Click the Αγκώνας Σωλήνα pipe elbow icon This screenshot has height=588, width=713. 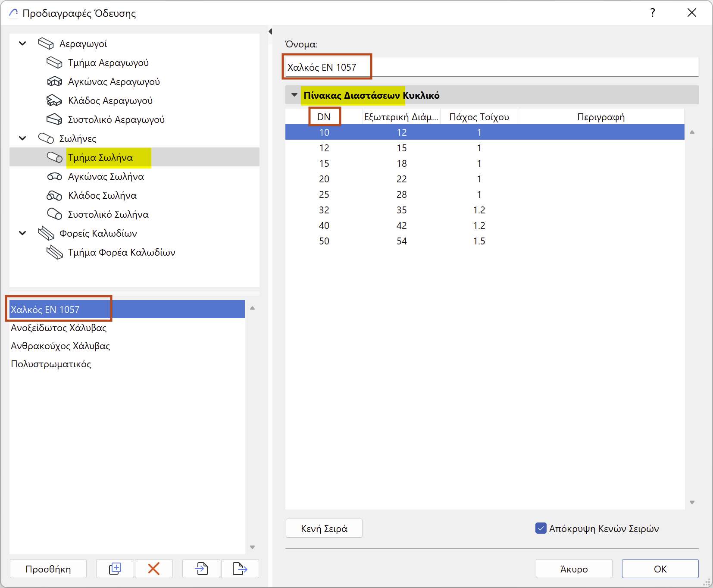(x=54, y=176)
